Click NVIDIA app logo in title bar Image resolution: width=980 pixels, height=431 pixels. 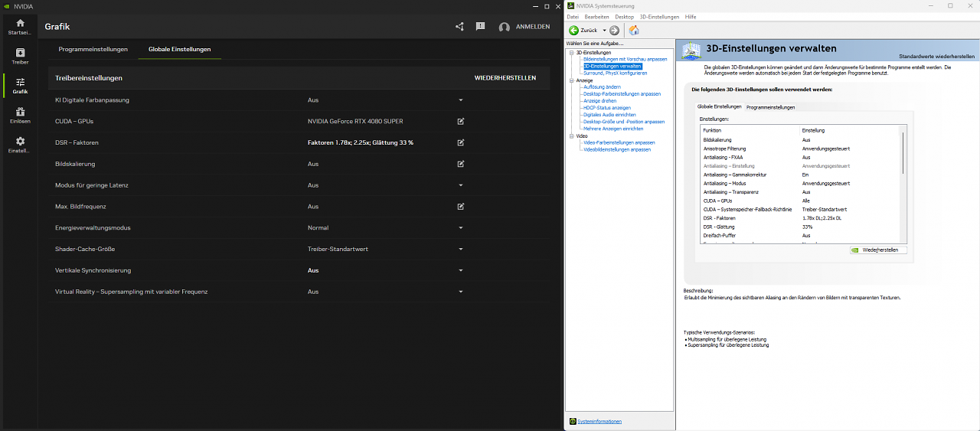tap(6, 5)
